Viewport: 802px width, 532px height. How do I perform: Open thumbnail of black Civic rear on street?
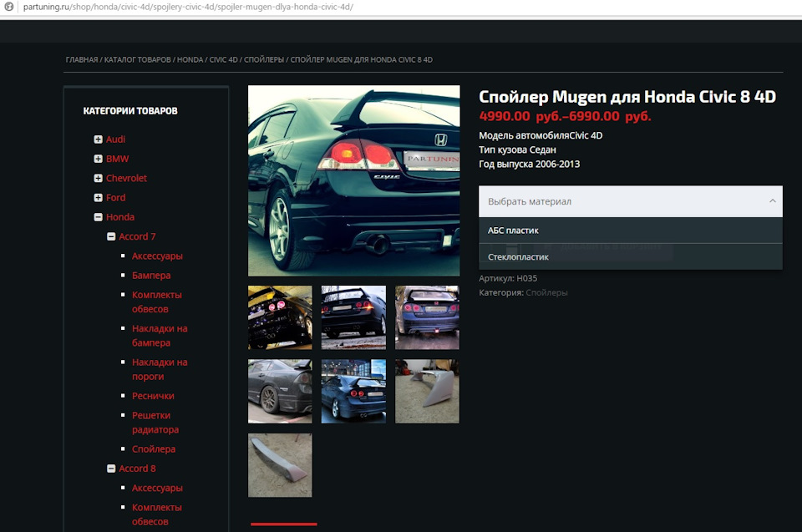click(353, 317)
